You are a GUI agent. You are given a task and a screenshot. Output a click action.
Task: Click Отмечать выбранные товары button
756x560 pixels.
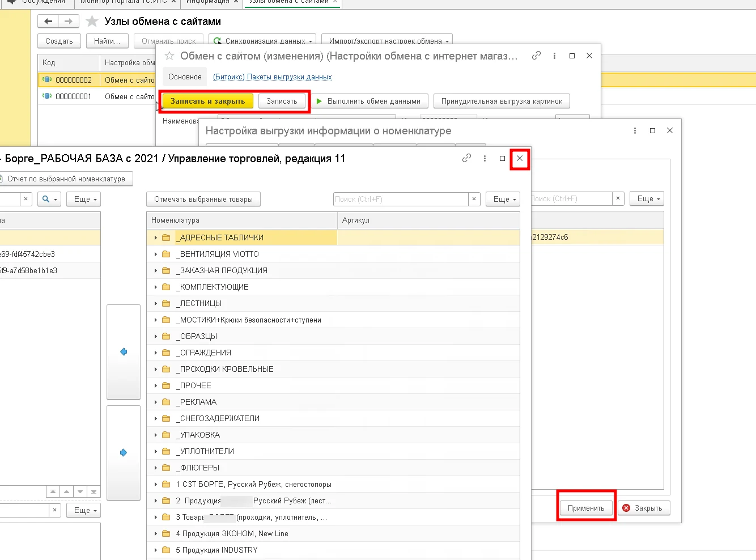click(x=203, y=199)
